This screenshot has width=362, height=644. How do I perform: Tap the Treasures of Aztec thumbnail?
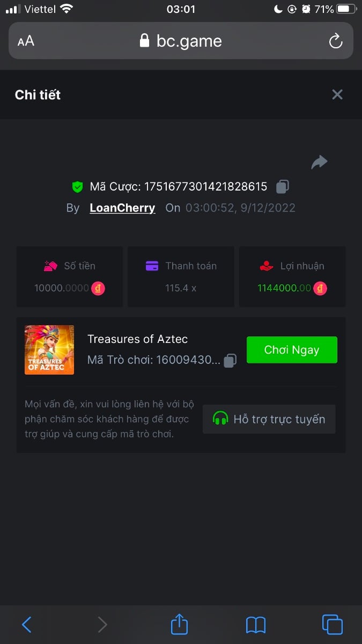(x=49, y=350)
